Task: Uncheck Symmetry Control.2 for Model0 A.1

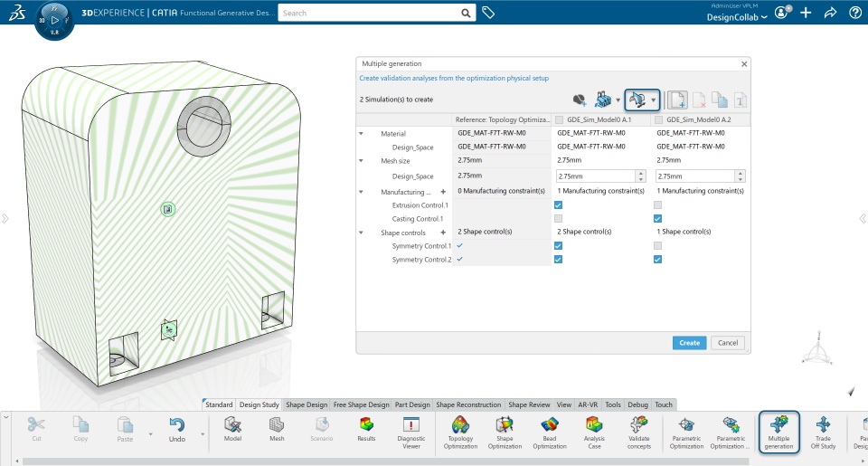Action: tap(558, 260)
